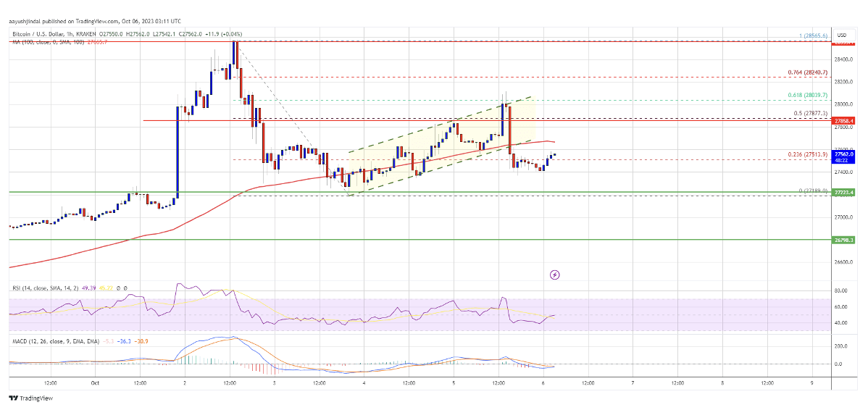
Task: Select the MACD (12, 26, close, 9, EMA, EMA) legend
Action: click(54, 341)
